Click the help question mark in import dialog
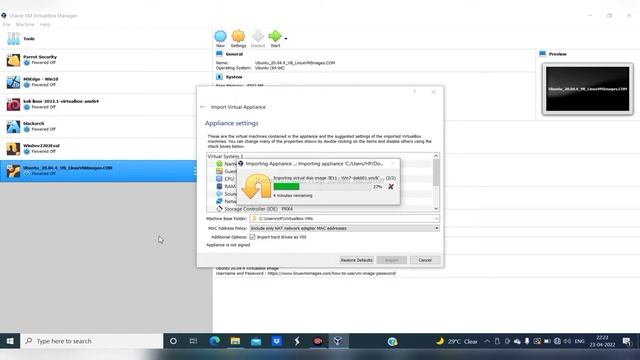The image size is (640, 360). 415,92
